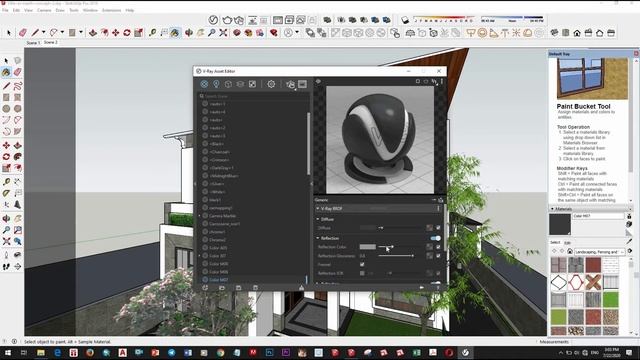The image size is (640, 360).
Task: Click the material name field in tray
Action: (598, 216)
